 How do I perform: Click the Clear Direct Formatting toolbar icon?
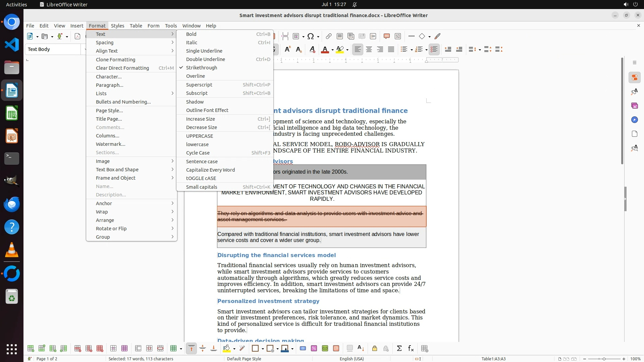click(x=312, y=50)
